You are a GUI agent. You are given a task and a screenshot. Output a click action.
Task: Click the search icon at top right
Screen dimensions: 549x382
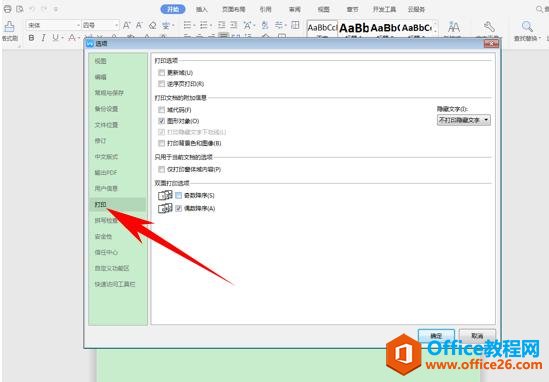coord(540,9)
